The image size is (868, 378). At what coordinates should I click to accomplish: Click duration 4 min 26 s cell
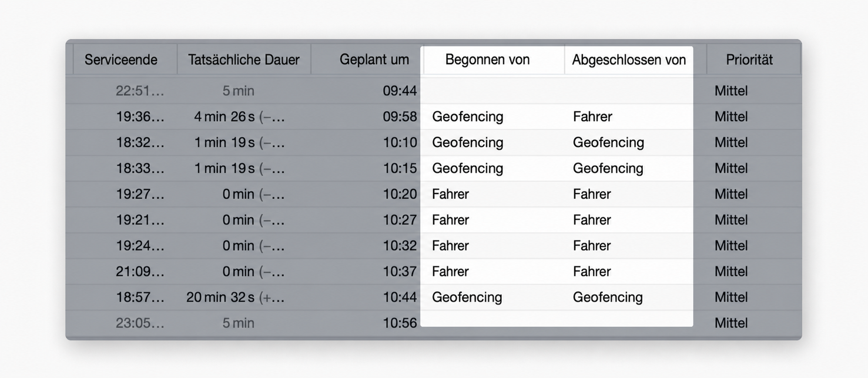click(239, 116)
